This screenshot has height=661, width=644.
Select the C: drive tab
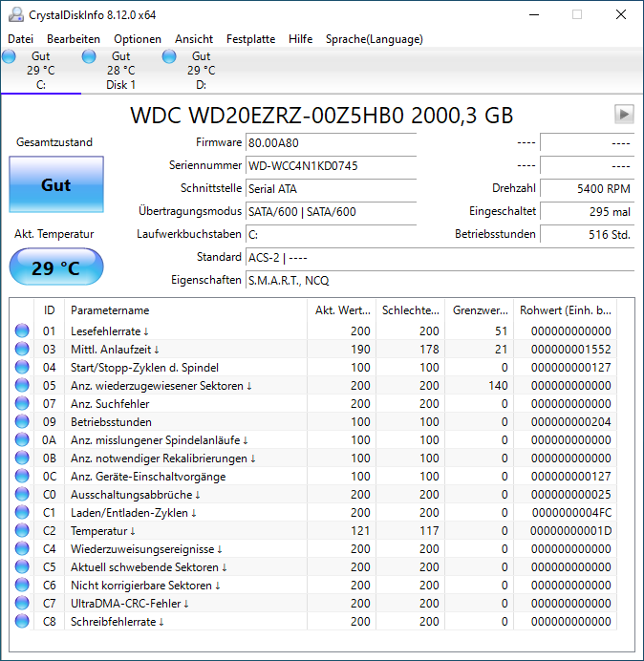(41, 71)
